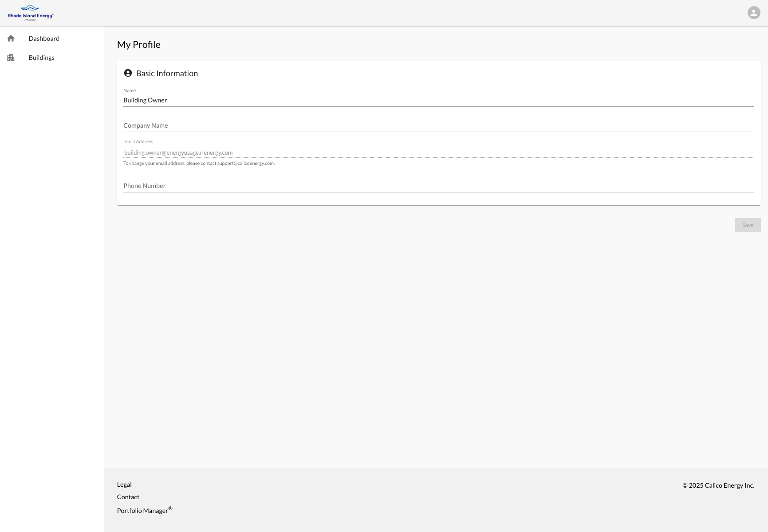Click the 2025 Calico Energy copyright text

[x=718, y=485]
